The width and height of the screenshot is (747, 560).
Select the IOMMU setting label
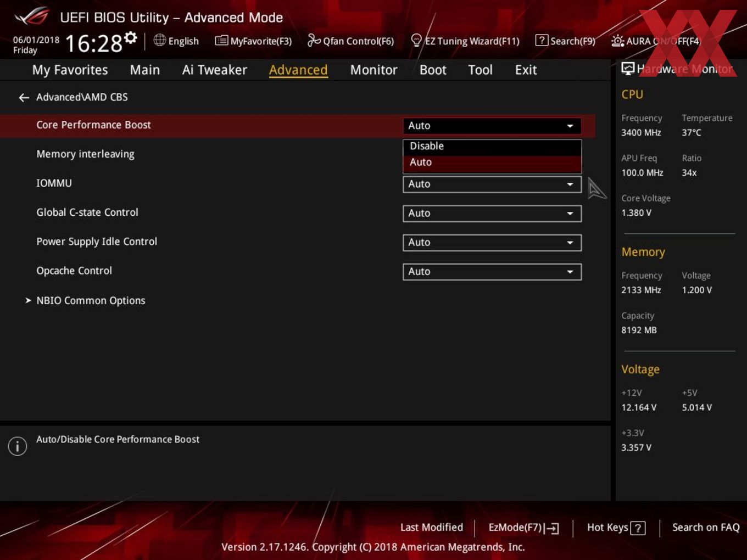coord(54,183)
